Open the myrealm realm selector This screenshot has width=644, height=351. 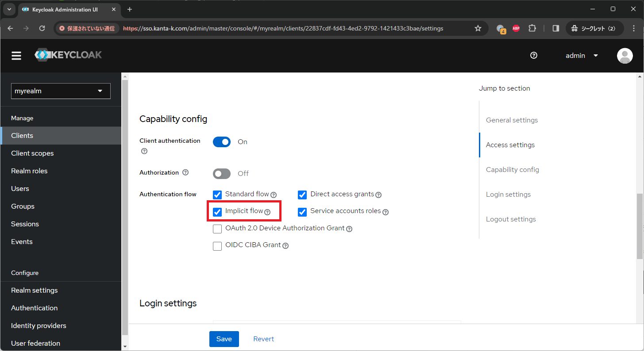click(61, 91)
